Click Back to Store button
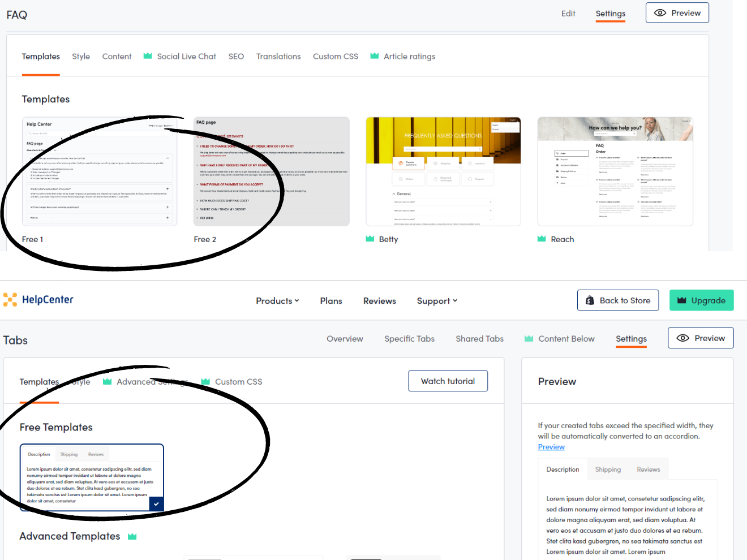Image resolution: width=747 pixels, height=560 pixels. pos(618,300)
